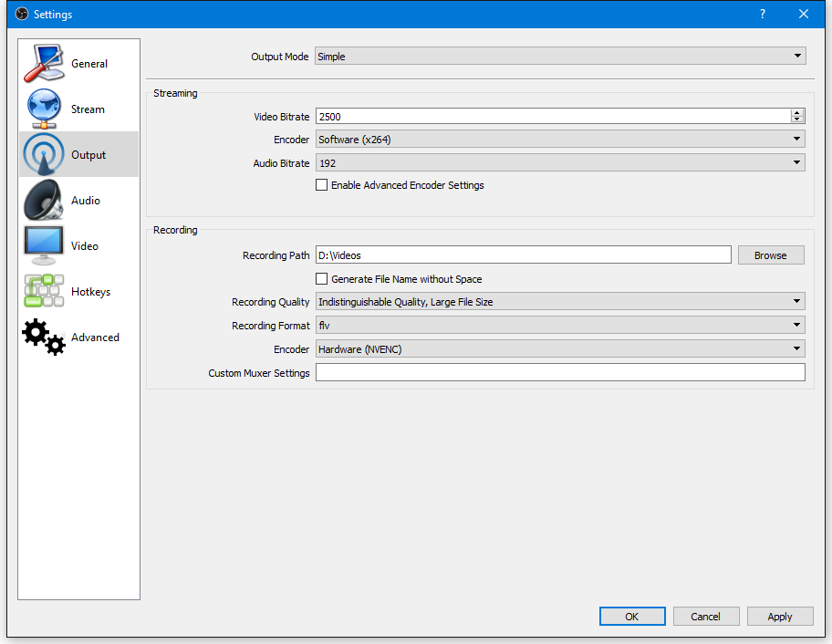832x644 pixels.
Task: Switch to the General label in sidebar
Action: (x=89, y=64)
